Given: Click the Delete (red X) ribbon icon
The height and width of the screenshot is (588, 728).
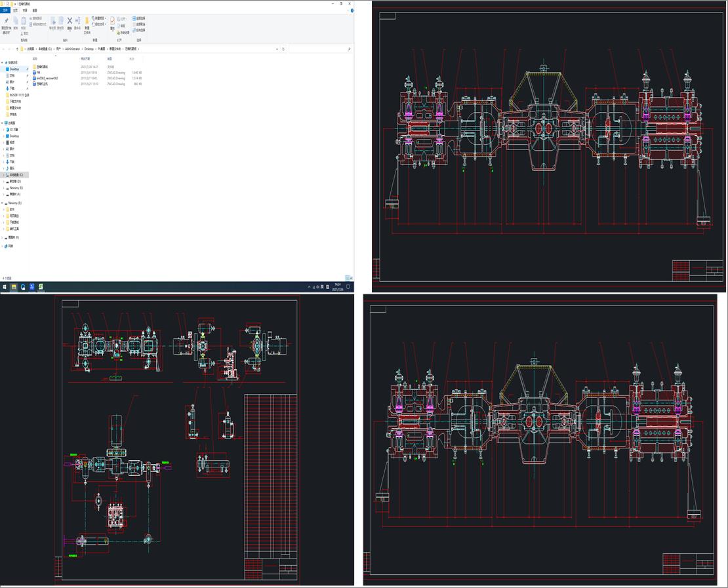Looking at the screenshot, I should coord(70,22).
